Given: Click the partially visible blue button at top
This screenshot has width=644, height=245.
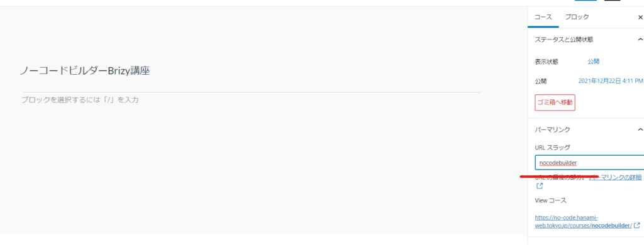Looking at the screenshot, I should (x=586, y=1).
